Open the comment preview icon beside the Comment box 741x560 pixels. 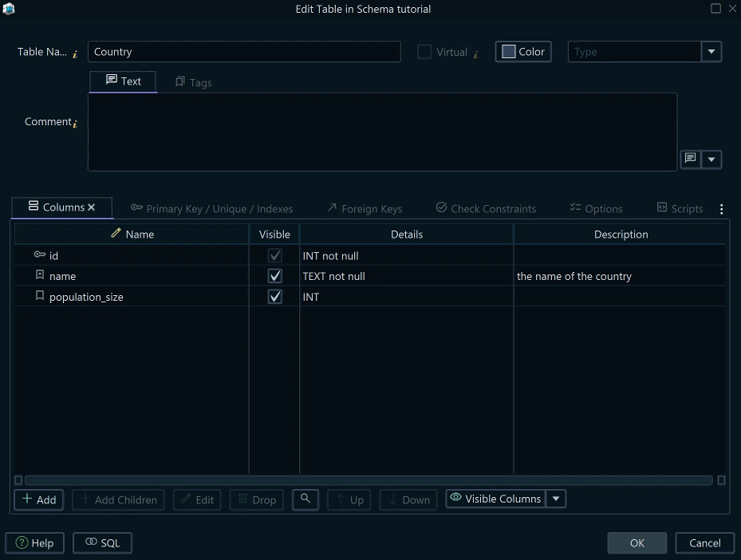688,159
